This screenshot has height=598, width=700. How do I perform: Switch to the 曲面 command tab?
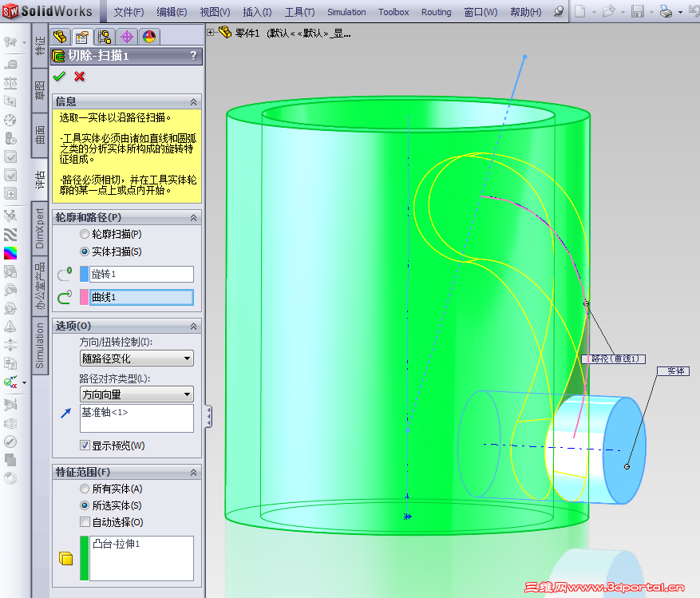[x=40, y=135]
